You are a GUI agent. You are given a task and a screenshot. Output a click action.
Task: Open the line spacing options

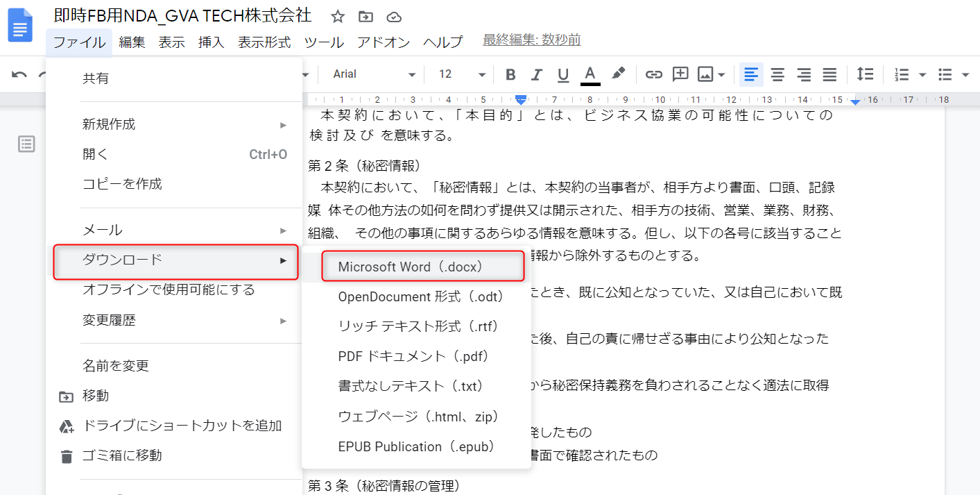(865, 74)
